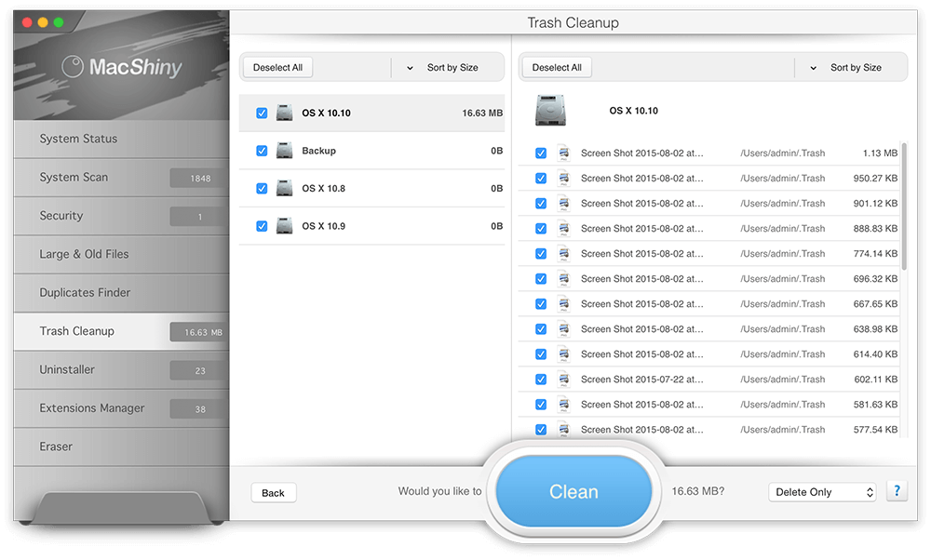Uncheck the 614.40 KB file checkbox

[x=541, y=354]
